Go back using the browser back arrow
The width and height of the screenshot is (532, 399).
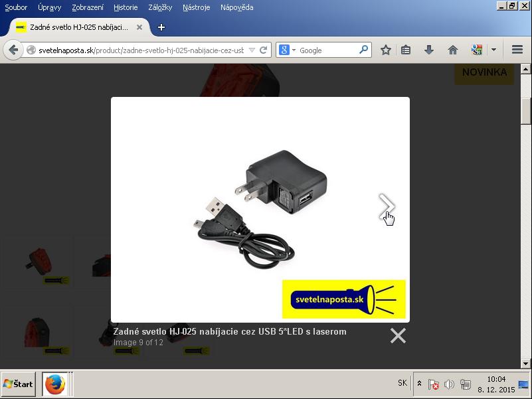pos(13,50)
